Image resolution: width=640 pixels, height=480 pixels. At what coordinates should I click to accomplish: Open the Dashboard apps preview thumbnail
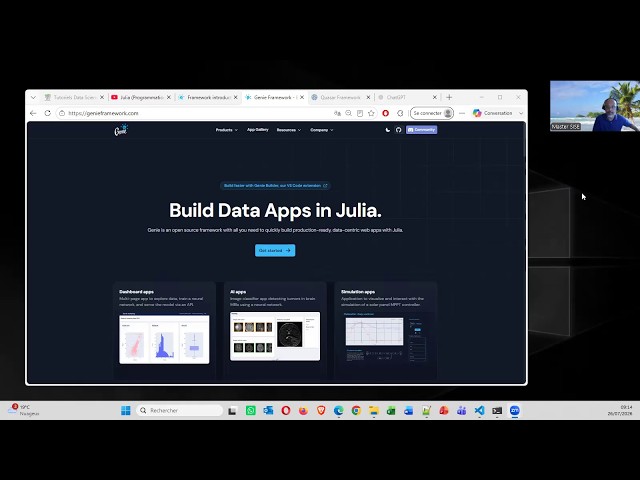pos(164,339)
